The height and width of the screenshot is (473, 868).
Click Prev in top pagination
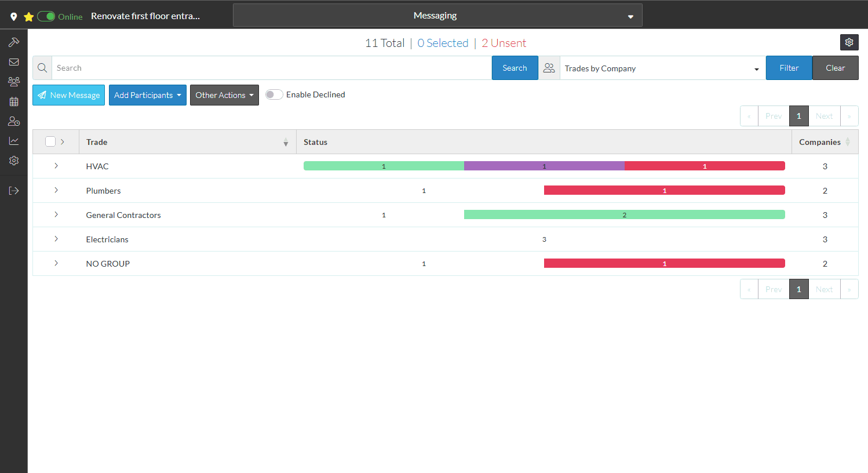point(774,116)
